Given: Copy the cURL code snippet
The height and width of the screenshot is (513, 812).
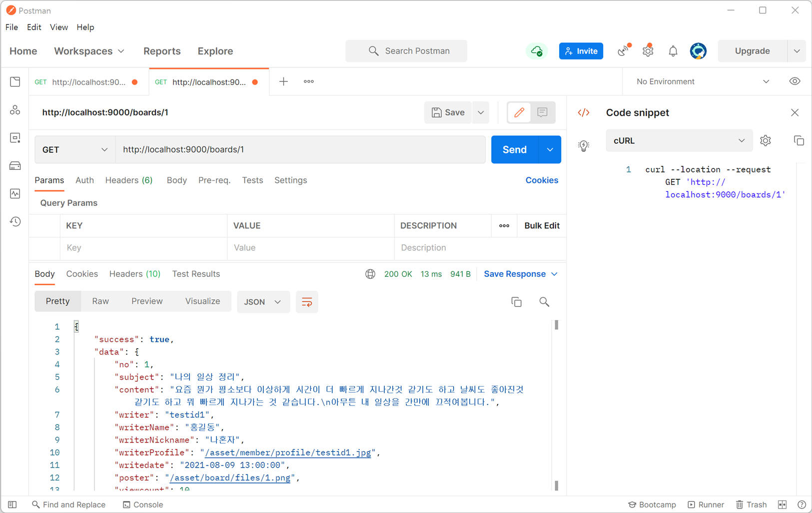Looking at the screenshot, I should pyautogui.click(x=799, y=141).
